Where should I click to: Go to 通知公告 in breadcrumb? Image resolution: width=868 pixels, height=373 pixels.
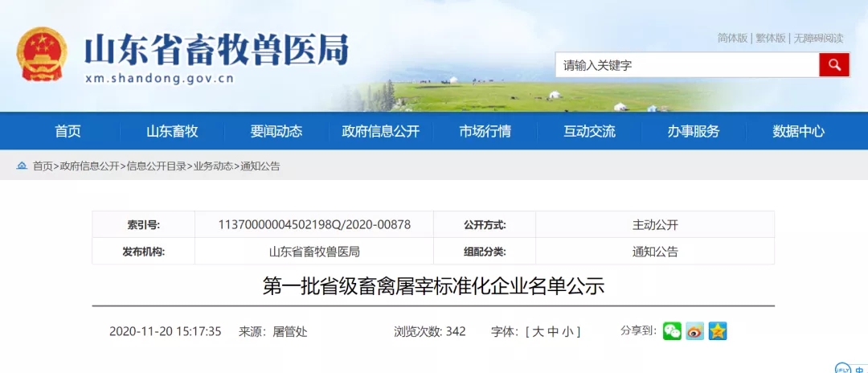tap(260, 166)
